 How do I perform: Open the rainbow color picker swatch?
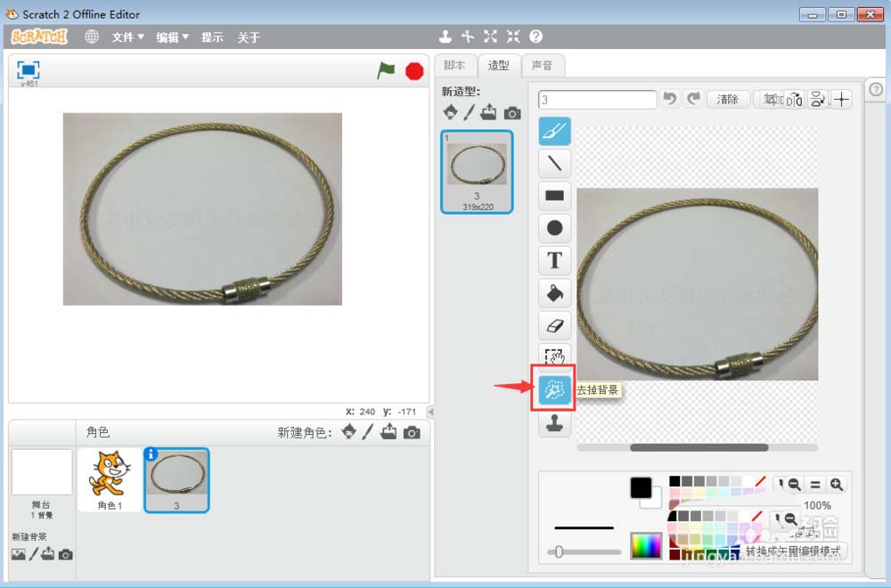pyautogui.click(x=647, y=545)
